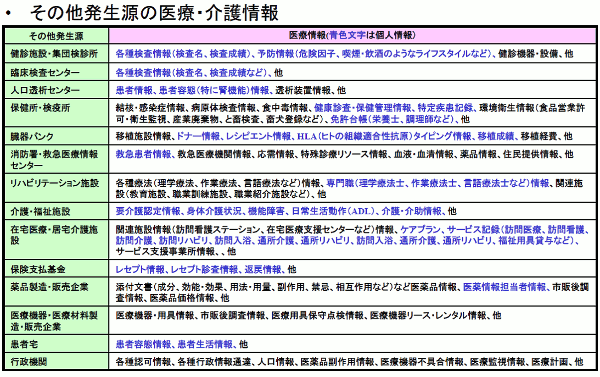Click the blue text 患者生活情報
600x377 pixels.
click(x=205, y=344)
